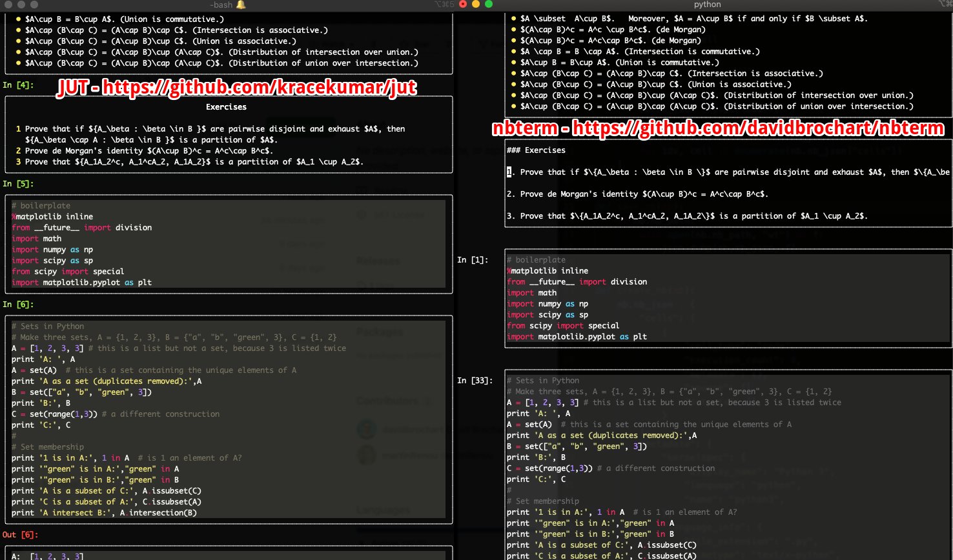953x560 pixels.
Task: Click the In [5] cell prompt on left
Action: (x=18, y=183)
